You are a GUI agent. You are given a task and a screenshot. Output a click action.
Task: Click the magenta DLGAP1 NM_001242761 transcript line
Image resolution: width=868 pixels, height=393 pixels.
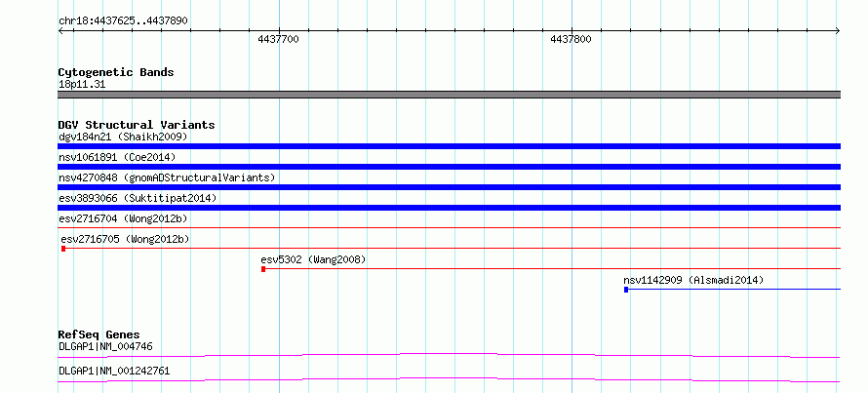[x=449, y=379]
